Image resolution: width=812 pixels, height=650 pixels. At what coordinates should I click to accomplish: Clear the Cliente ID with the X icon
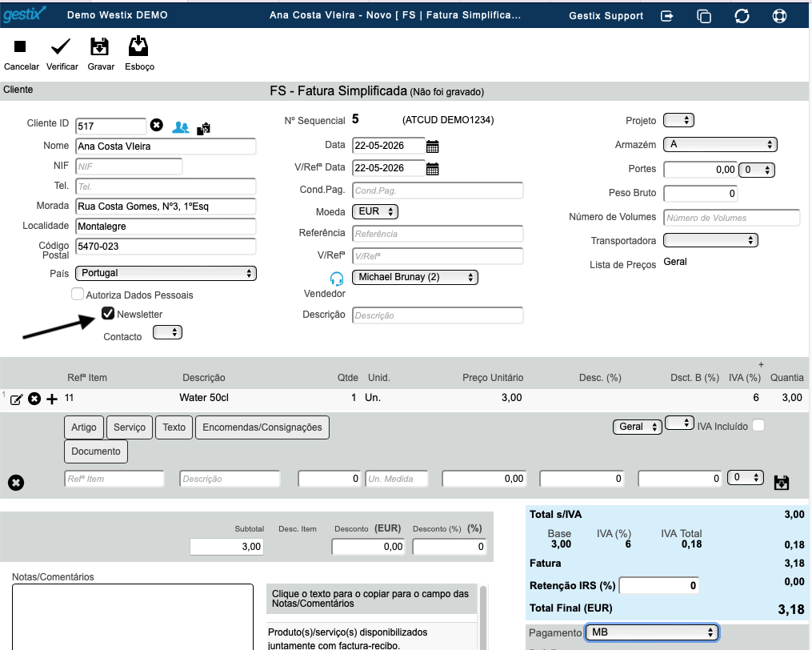click(156, 125)
